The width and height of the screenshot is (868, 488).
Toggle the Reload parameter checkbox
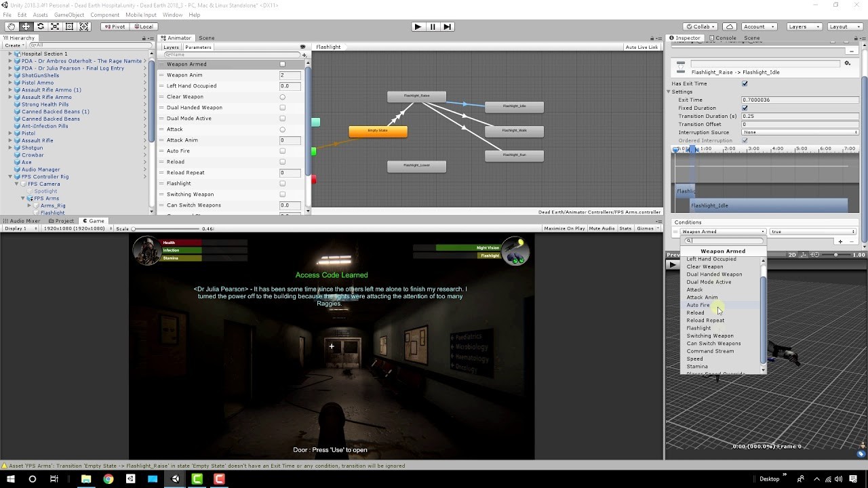coord(283,162)
